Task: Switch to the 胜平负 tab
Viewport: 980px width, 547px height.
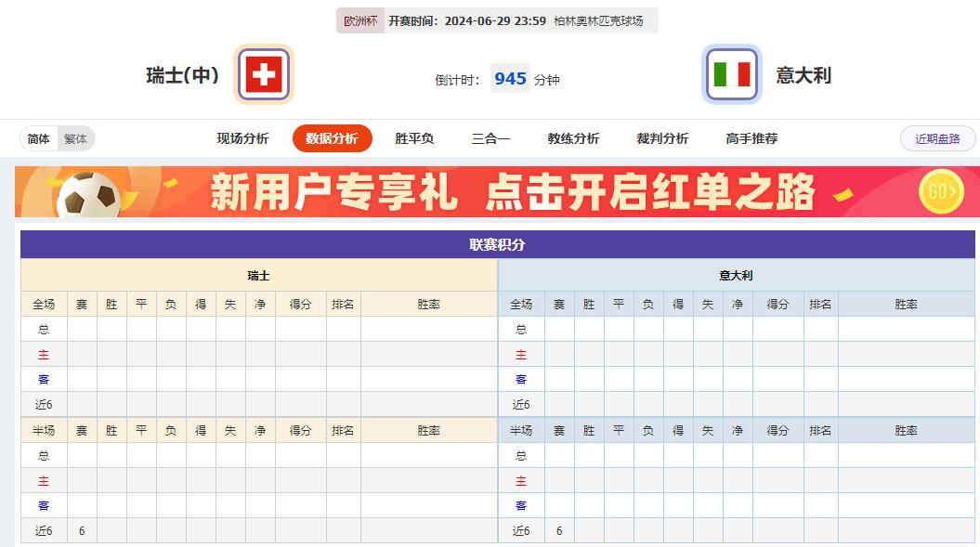Action: 412,137
